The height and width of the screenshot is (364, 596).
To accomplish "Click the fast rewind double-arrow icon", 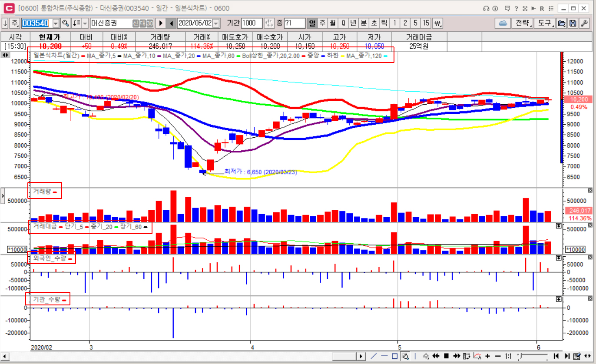I will [436, 356].
